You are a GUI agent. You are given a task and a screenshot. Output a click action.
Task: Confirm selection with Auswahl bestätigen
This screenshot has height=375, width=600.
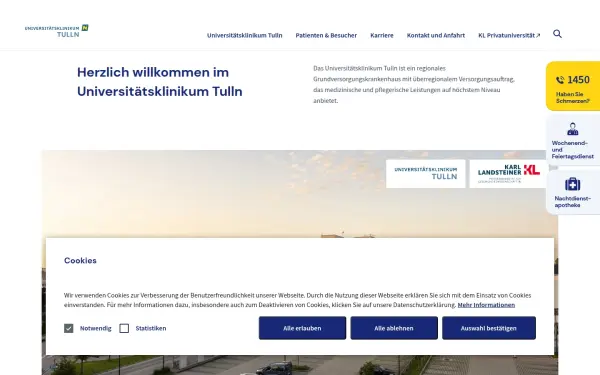pyautogui.click(x=489, y=328)
